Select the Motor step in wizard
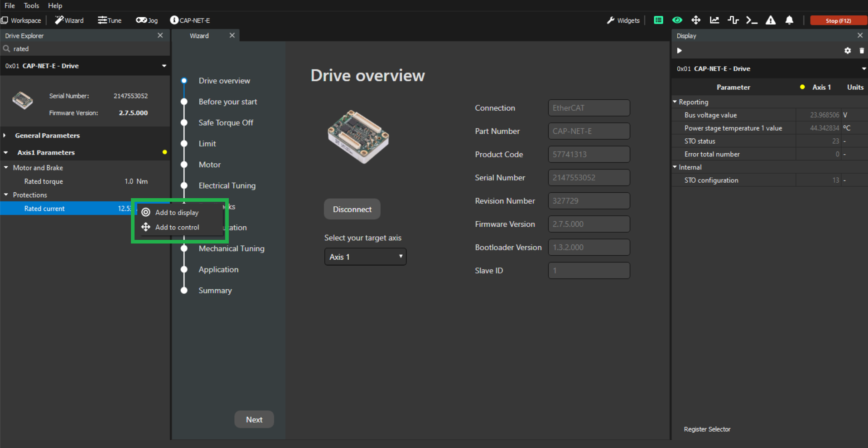Viewport: 868px width, 448px height. pos(209,165)
